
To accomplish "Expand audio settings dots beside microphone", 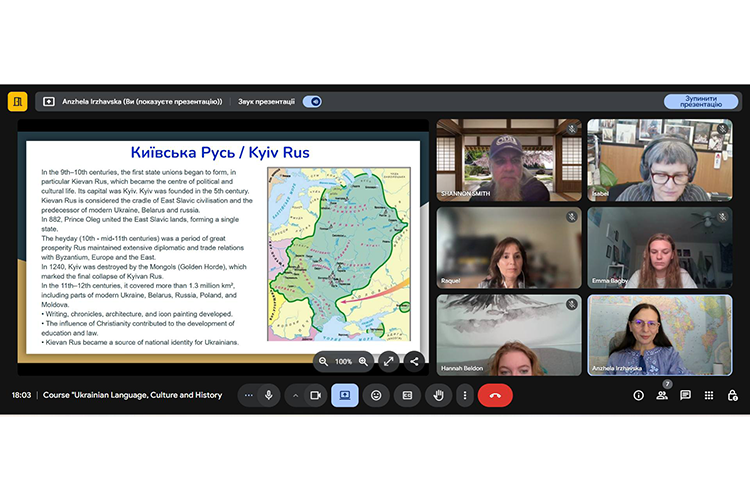I will 248,395.
